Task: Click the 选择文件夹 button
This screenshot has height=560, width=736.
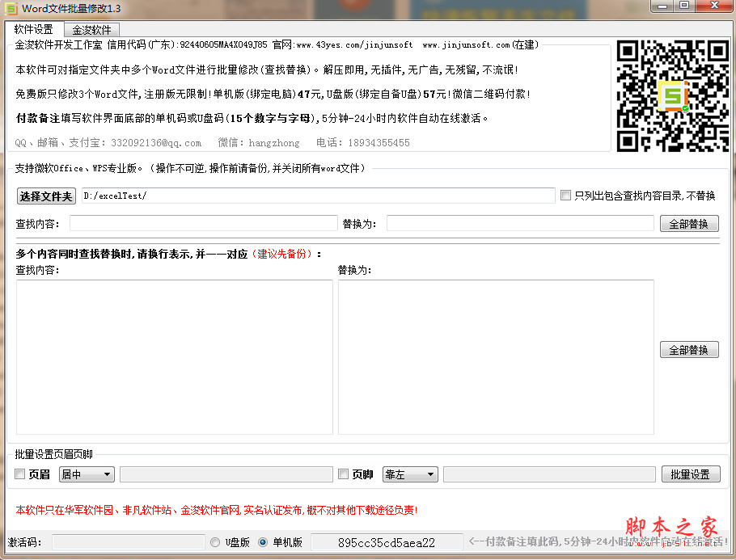Action: click(x=45, y=196)
